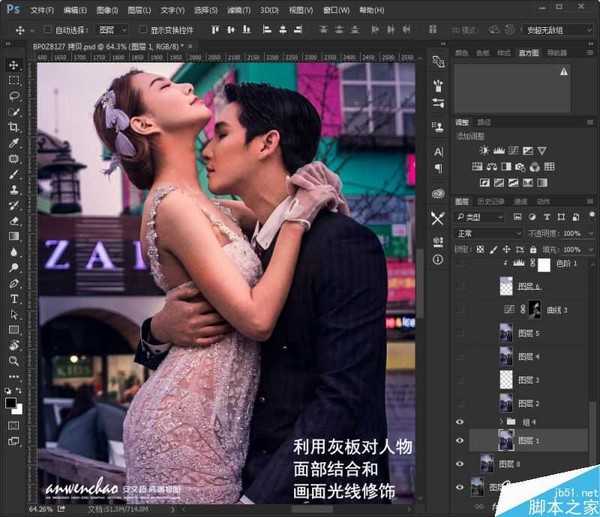The height and width of the screenshot is (517, 600).
Task: Select the Move tool in the toolbox
Action: click(x=14, y=65)
